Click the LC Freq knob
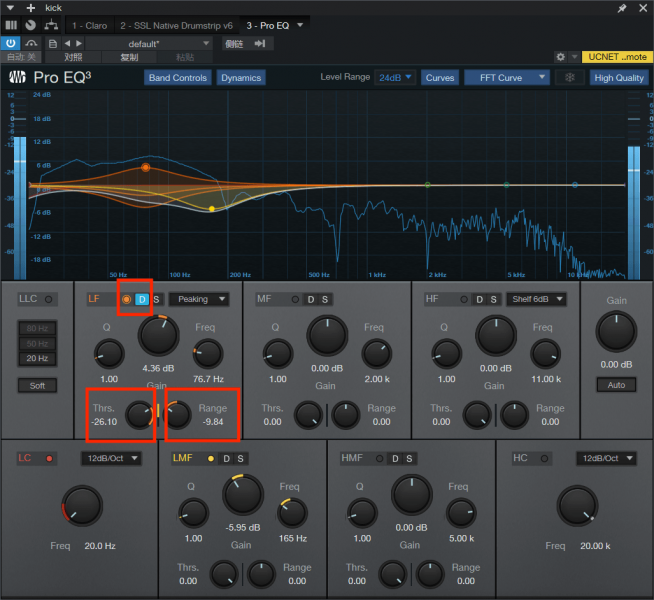Viewport: 654px width, 600px height. pyautogui.click(x=82, y=506)
